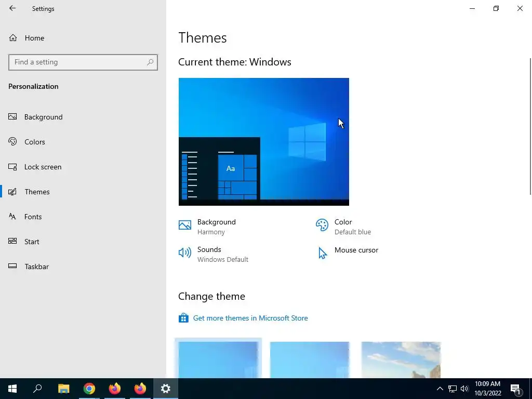The height and width of the screenshot is (399, 532).
Task: Select the third sky and rocks theme thumbnail
Action: [401, 360]
